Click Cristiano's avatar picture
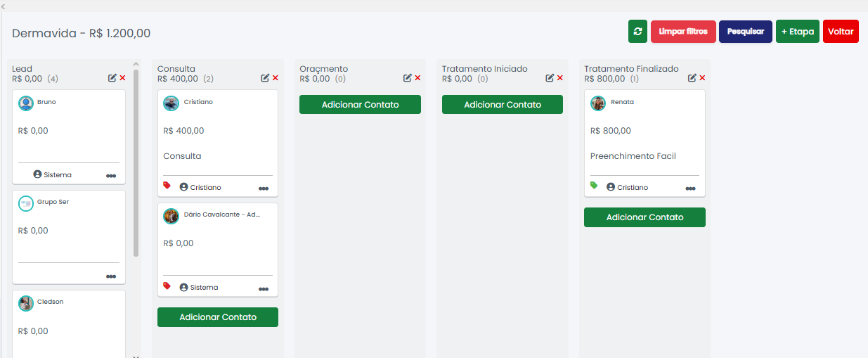Screen dimensions: 868x358 171,103
